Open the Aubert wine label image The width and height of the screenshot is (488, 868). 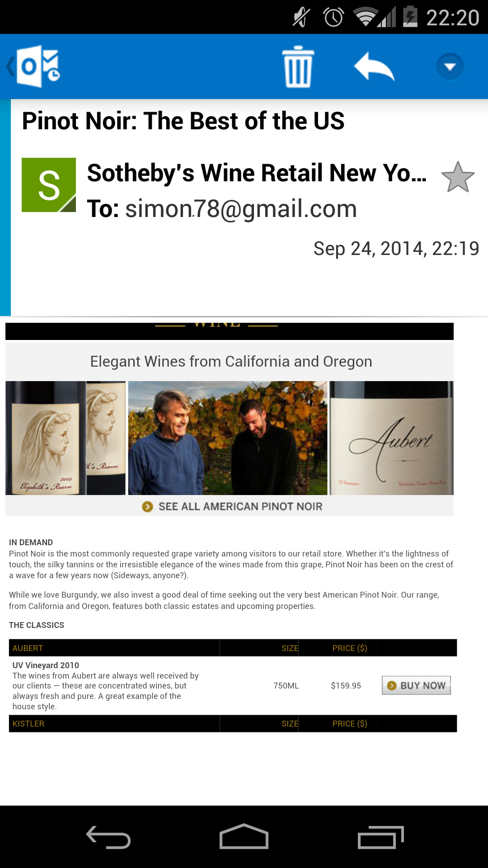391,438
